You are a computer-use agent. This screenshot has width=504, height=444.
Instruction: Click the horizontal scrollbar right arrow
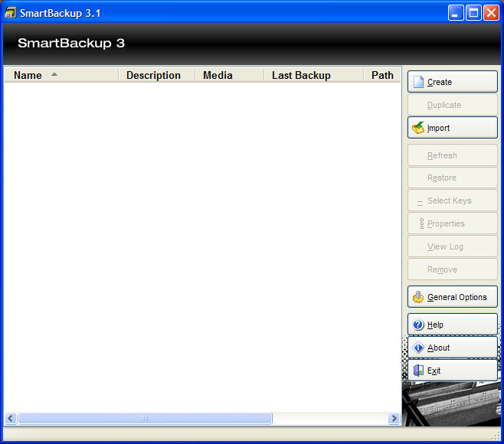coord(394,418)
